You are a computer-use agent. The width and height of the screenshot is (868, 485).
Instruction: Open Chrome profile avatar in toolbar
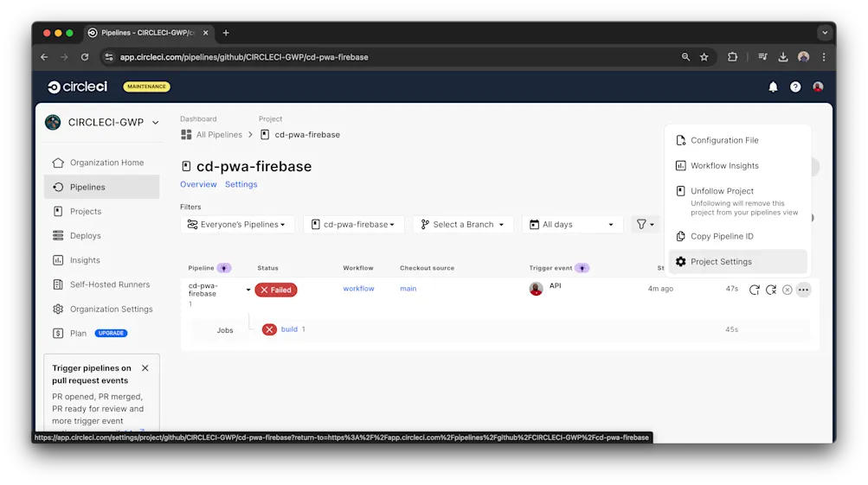tap(803, 57)
